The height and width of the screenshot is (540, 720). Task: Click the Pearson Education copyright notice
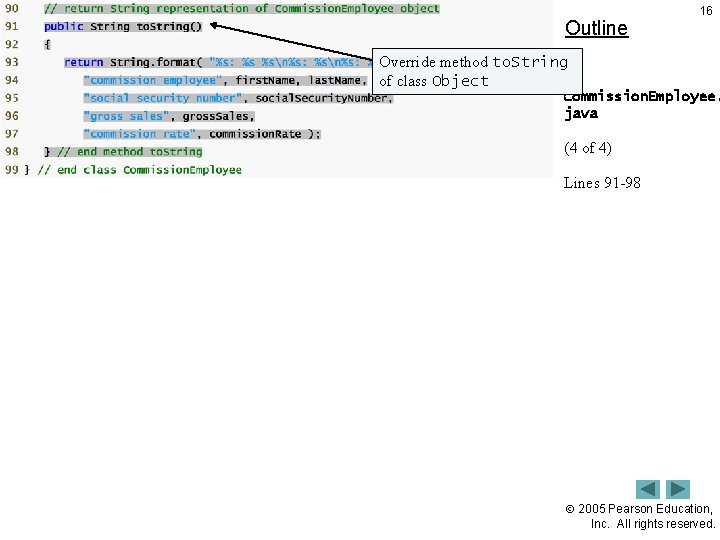tap(640, 516)
